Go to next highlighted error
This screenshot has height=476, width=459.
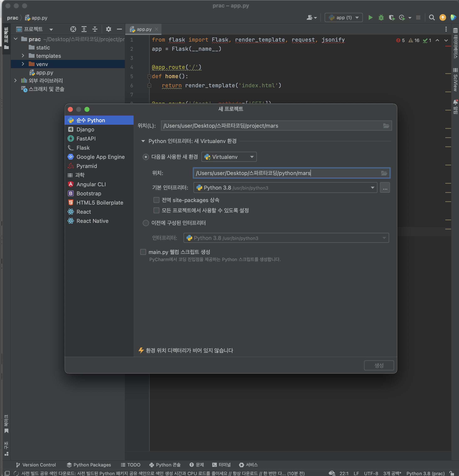(x=446, y=40)
